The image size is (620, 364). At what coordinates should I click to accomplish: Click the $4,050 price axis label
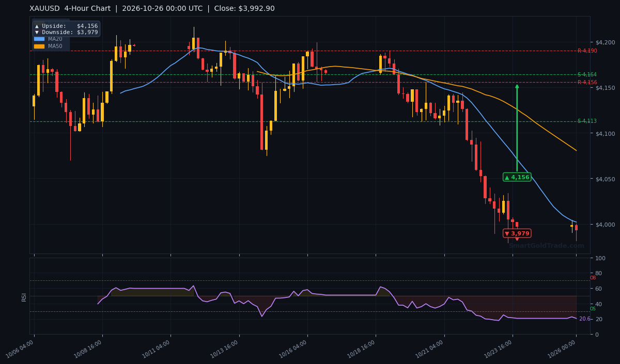(605, 179)
